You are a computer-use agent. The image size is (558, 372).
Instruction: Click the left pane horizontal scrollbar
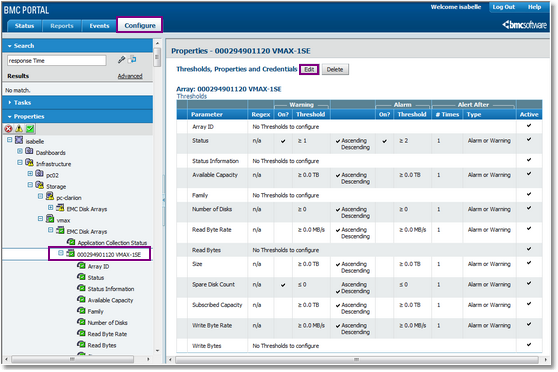72,359
